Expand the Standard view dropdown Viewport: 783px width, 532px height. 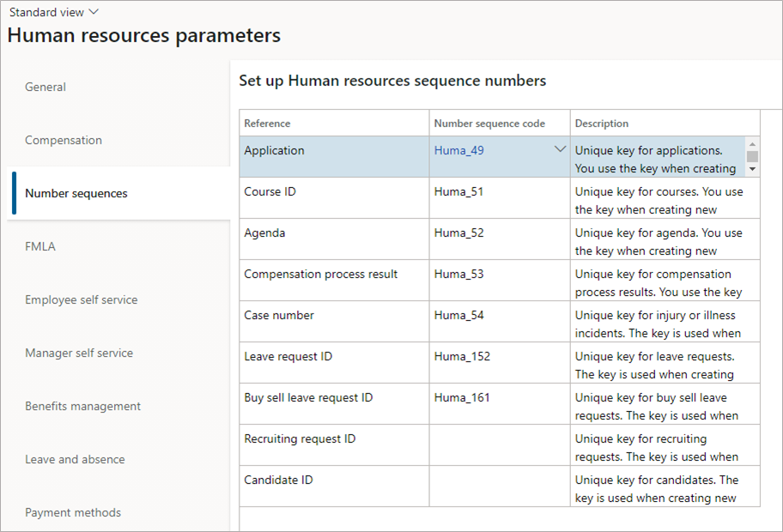(x=53, y=12)
